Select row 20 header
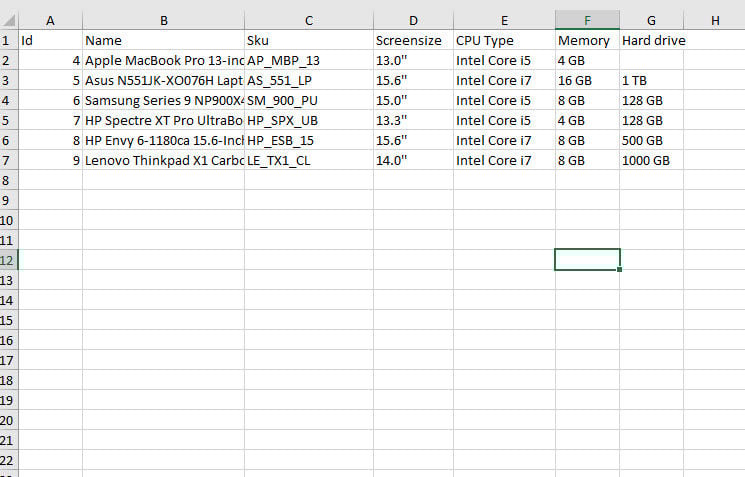This screenshot has height=477, width=745. pyautogui.click(x=9, y=420)
